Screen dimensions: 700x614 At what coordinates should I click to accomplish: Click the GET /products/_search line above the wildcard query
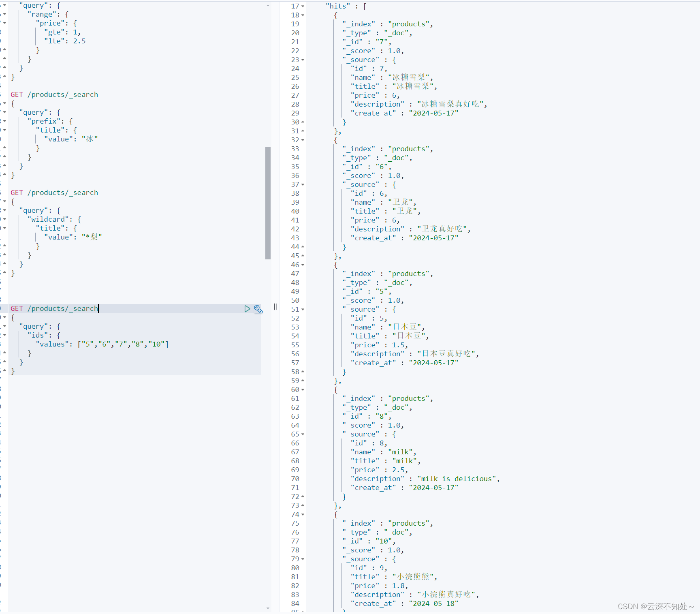click(54, 193)
